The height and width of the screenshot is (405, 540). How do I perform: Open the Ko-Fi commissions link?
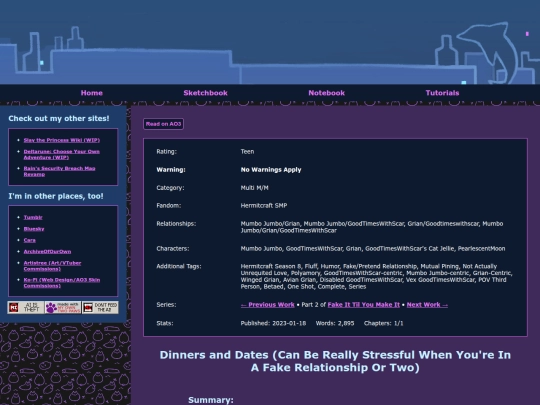pos(62,283)
